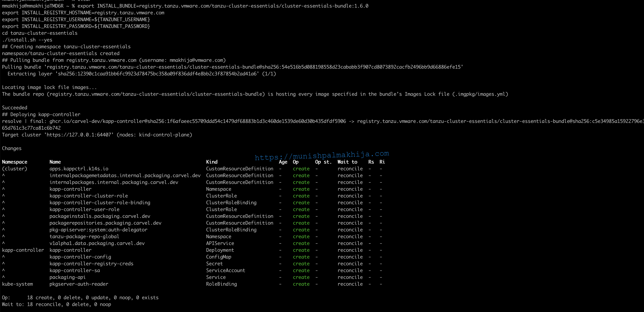644x312 pixels.
Task: Click 'kapp-controller-registry-creds' name cell
Action: click(91, 264)
